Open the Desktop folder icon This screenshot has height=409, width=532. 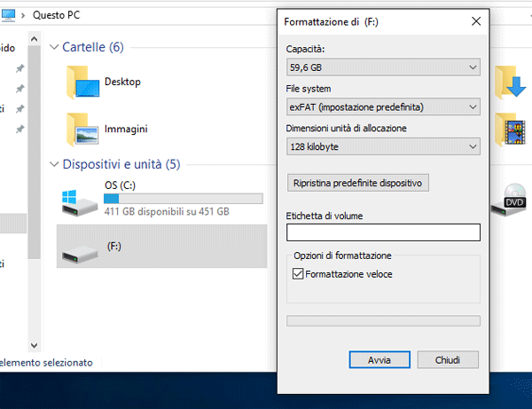click(82, 83)
